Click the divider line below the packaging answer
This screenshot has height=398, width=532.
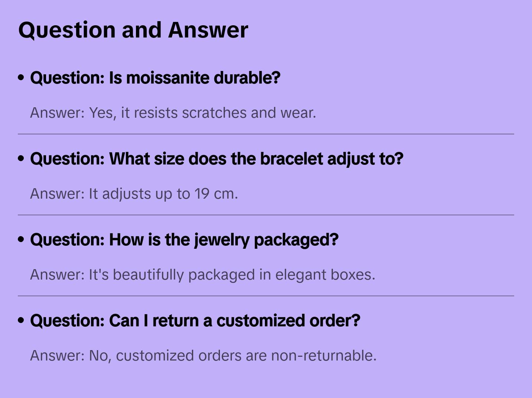click(x=266, y=296)
